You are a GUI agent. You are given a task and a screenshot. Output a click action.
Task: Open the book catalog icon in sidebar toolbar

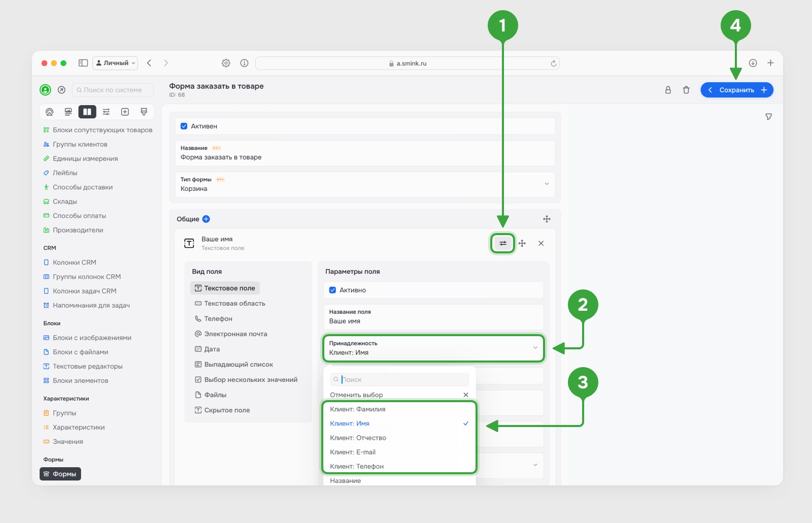click(87, 112)
